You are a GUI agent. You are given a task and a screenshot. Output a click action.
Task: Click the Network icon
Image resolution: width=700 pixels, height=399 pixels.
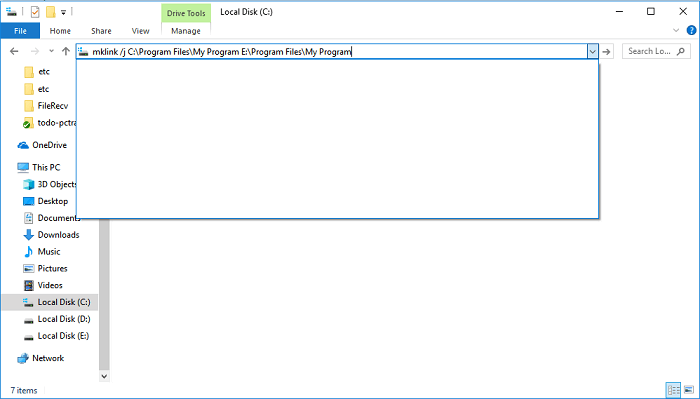click(x=23, y=358)
